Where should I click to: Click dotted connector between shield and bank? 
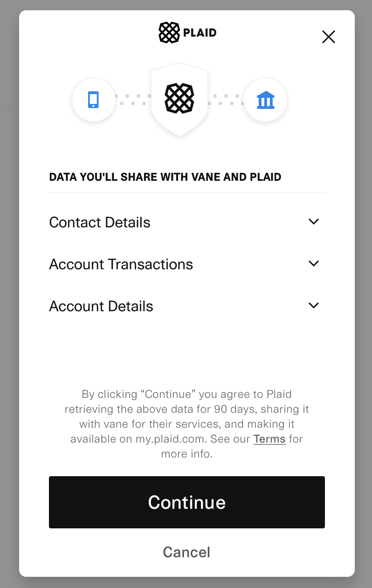[226, 100]
